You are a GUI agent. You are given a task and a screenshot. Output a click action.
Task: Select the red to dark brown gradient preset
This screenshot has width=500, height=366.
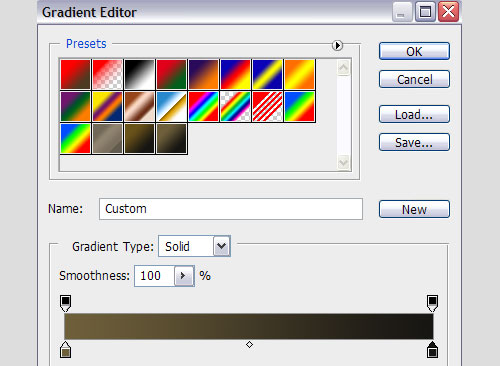click(x=75, y=74)
